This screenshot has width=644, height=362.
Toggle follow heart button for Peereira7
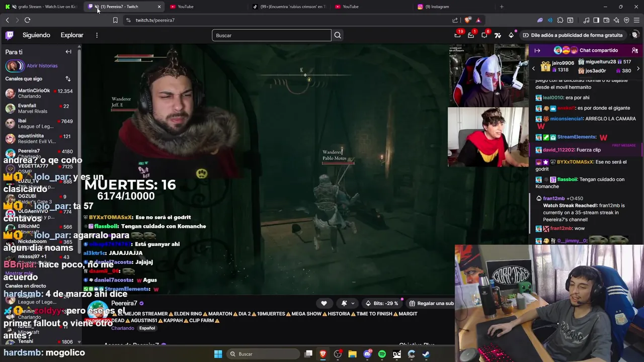tap(324, 303)
